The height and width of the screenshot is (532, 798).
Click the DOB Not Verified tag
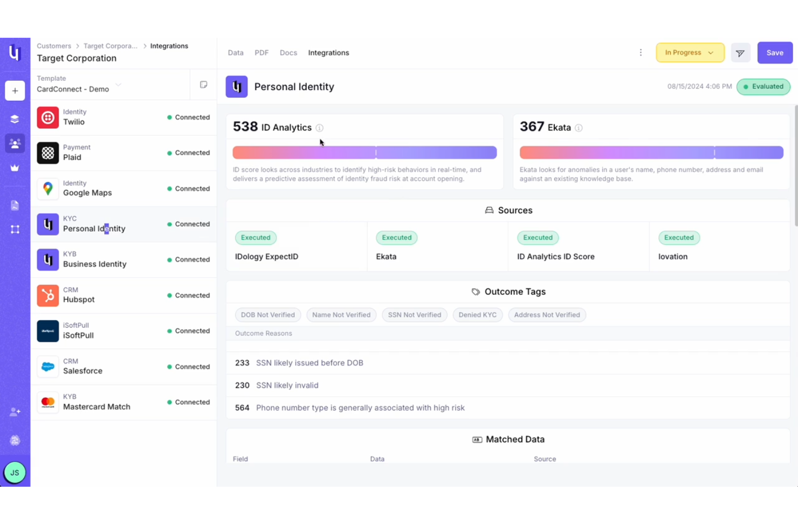coord(268,315)
